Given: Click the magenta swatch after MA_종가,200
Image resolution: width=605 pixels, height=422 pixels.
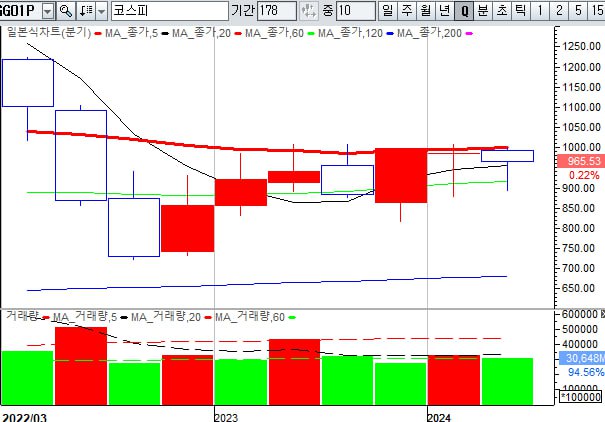Looking at the screenshot, I should click(469, 34).
